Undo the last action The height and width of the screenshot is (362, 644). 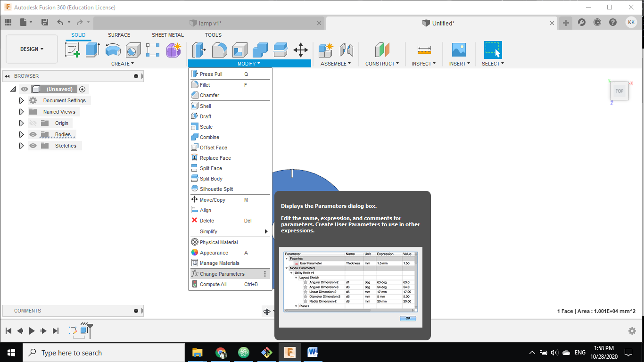[60, 22]
